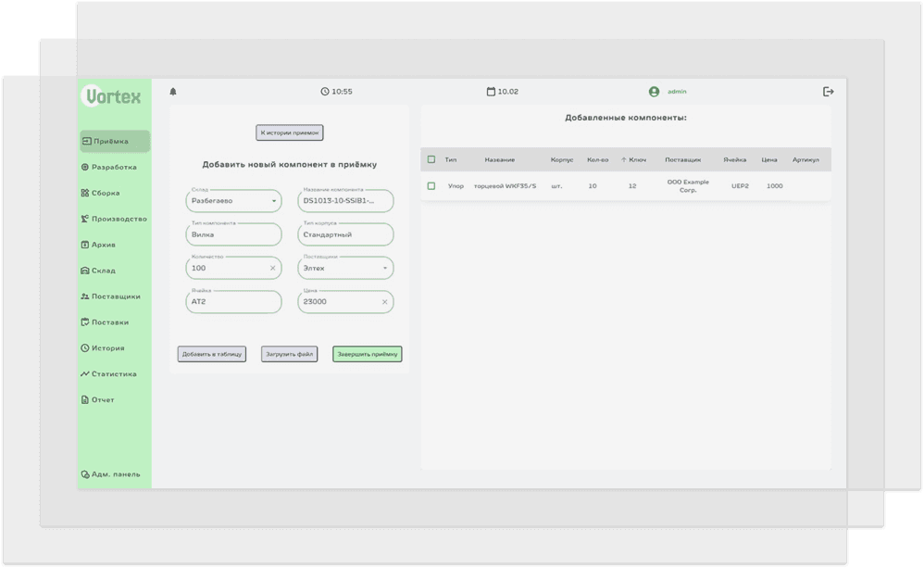The height and width of the screenshot is (568, 924).
Task: Click the Vortex logo
Action: click(113, 96)
